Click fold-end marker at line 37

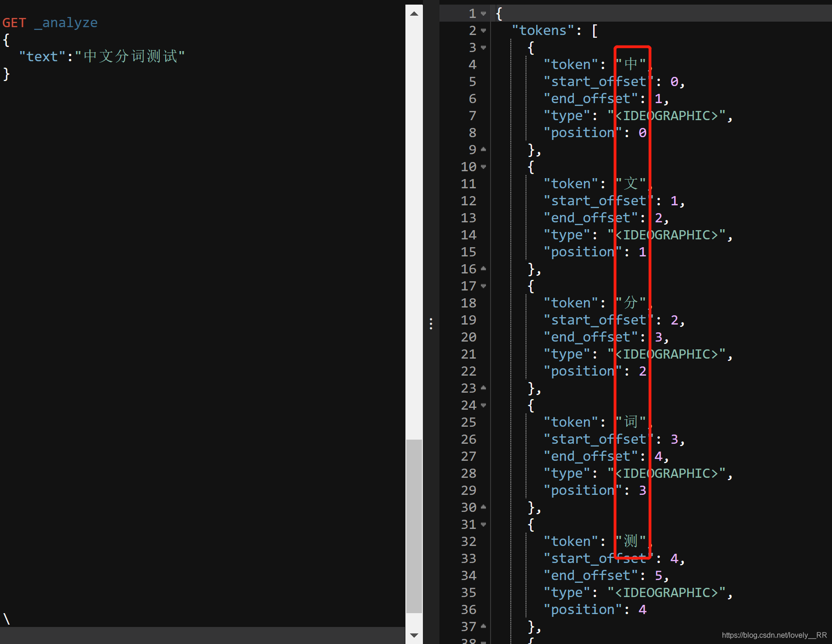tap(483, 627)
